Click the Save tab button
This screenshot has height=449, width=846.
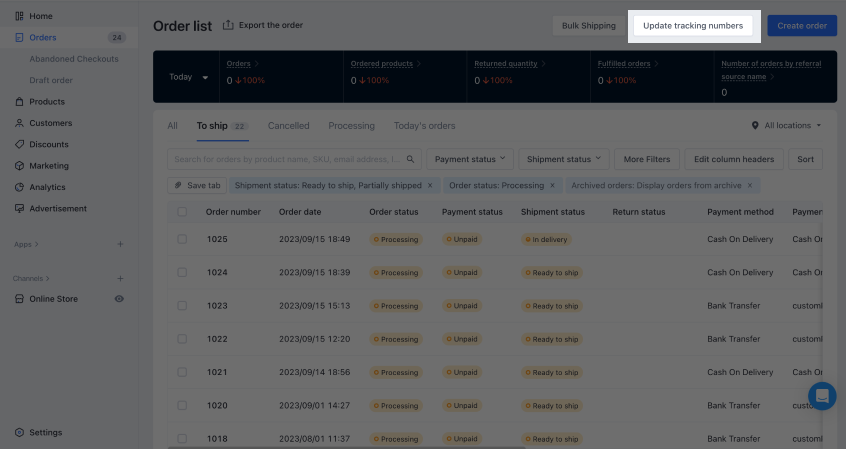coord(197,185)
